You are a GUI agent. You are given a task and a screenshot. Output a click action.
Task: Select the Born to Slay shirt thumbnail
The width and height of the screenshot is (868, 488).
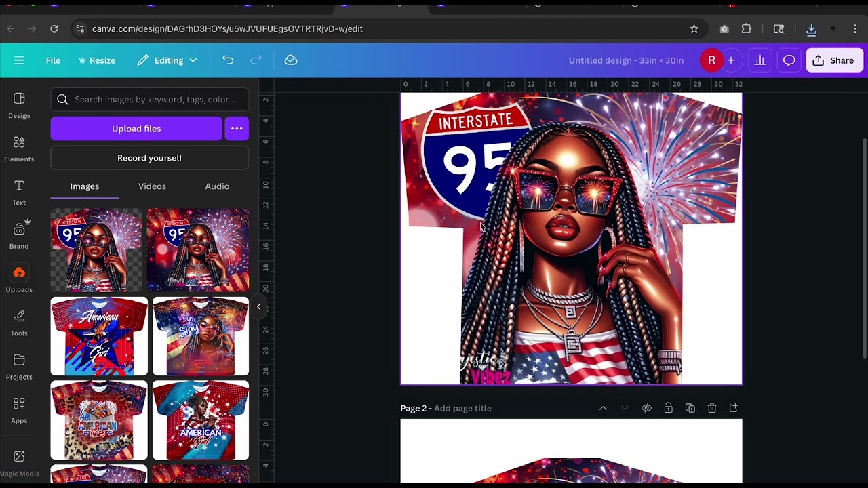(x=201, y=336)
